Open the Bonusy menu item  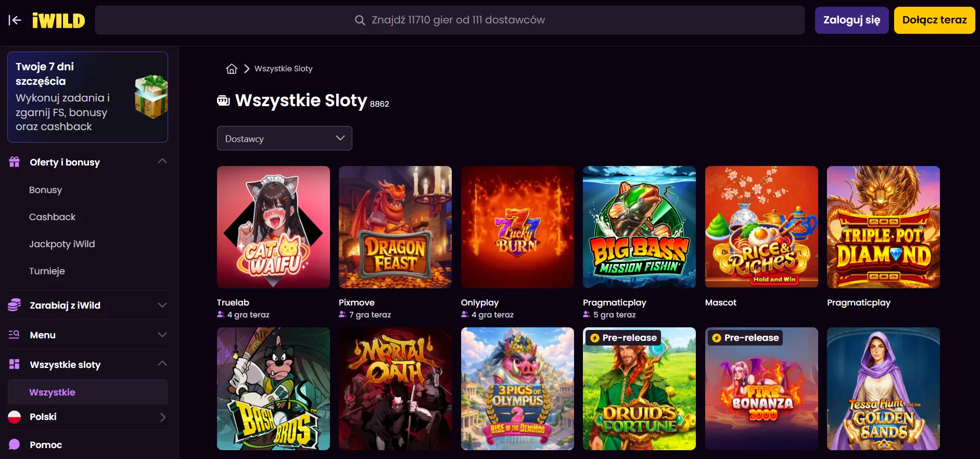click(x=46, y=190)
